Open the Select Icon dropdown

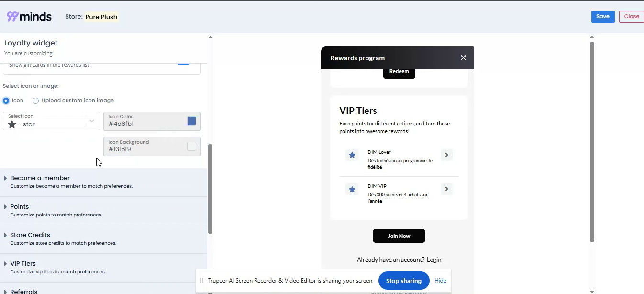pos(92,121)
